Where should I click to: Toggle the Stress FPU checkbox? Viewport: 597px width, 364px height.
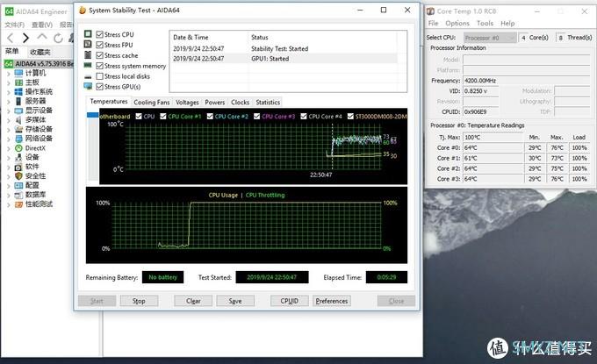pyautogui.click(x=100, y=45)
